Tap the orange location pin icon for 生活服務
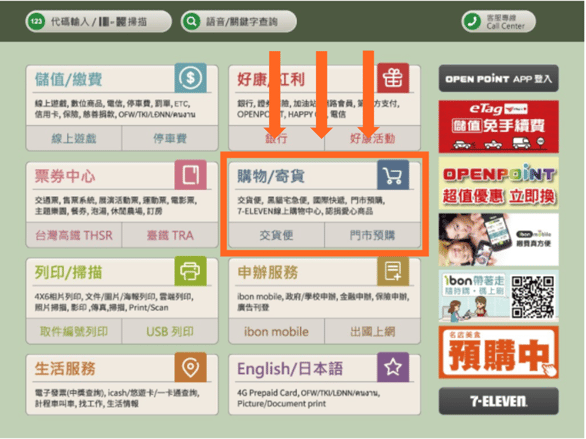Screen dimensions: 586x439 [x=190, y=367]
